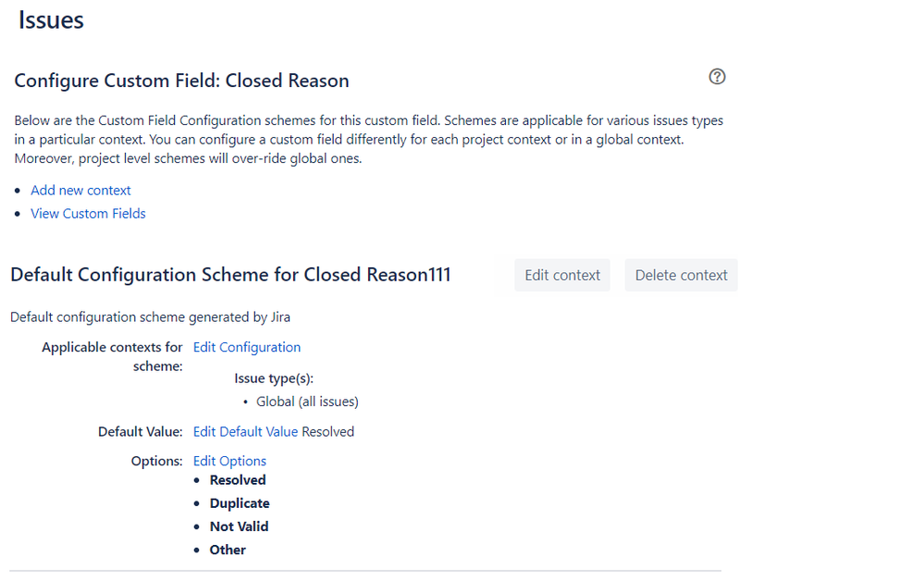Select the Global (all issues) entry

[x=307, y=402]
